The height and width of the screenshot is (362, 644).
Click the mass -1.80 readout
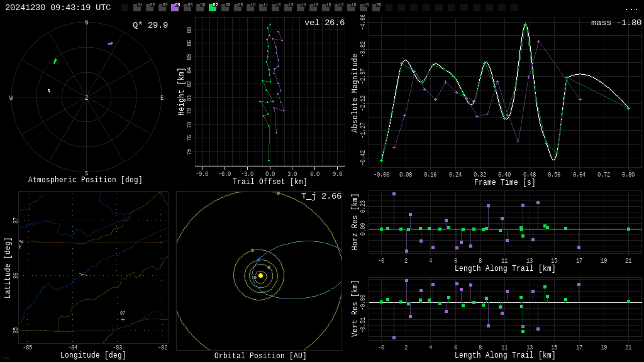(616, 23)
